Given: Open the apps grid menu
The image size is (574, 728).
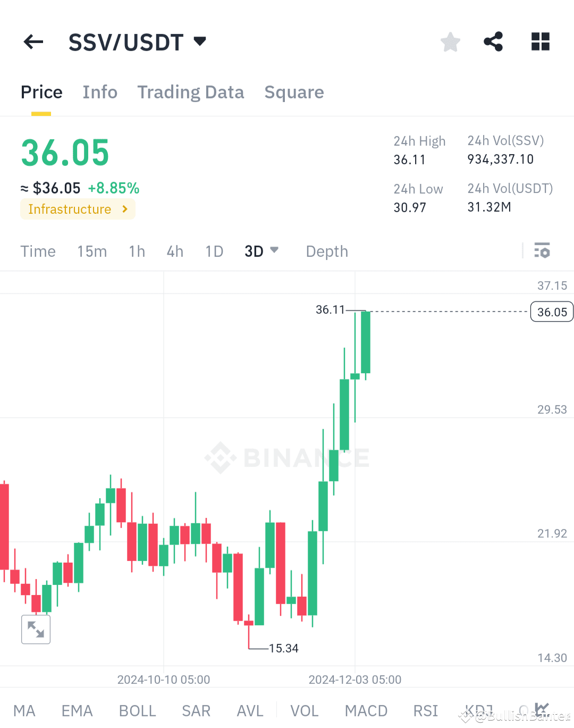Looking at the screenshot, I should (x=541, y=41).
